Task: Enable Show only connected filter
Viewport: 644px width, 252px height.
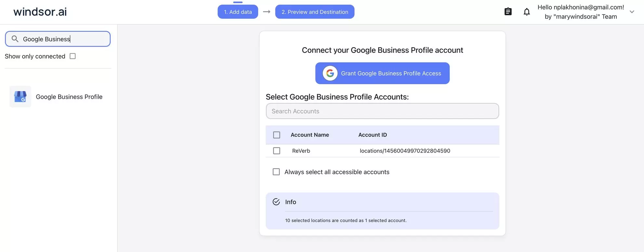Action: pos(72,56)
